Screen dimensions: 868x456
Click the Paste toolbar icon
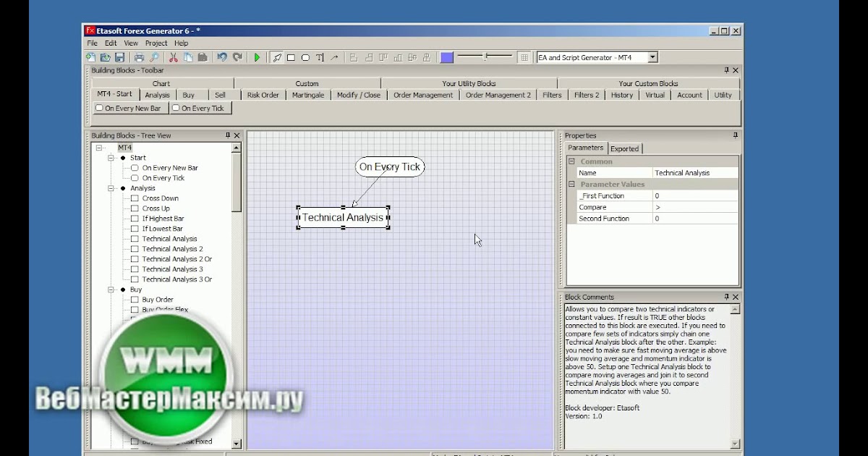click(x=203, y=57)
